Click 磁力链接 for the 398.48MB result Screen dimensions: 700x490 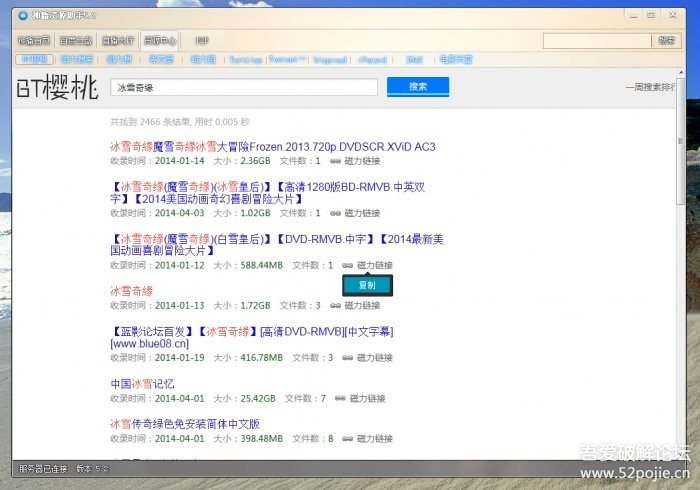(x=375, y=439)
